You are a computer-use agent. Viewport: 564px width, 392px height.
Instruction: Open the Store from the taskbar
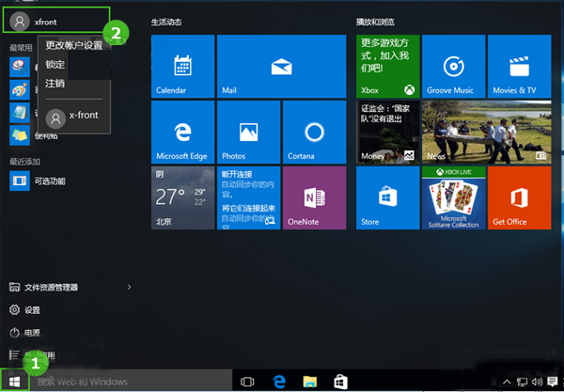[x=340, y=382]
